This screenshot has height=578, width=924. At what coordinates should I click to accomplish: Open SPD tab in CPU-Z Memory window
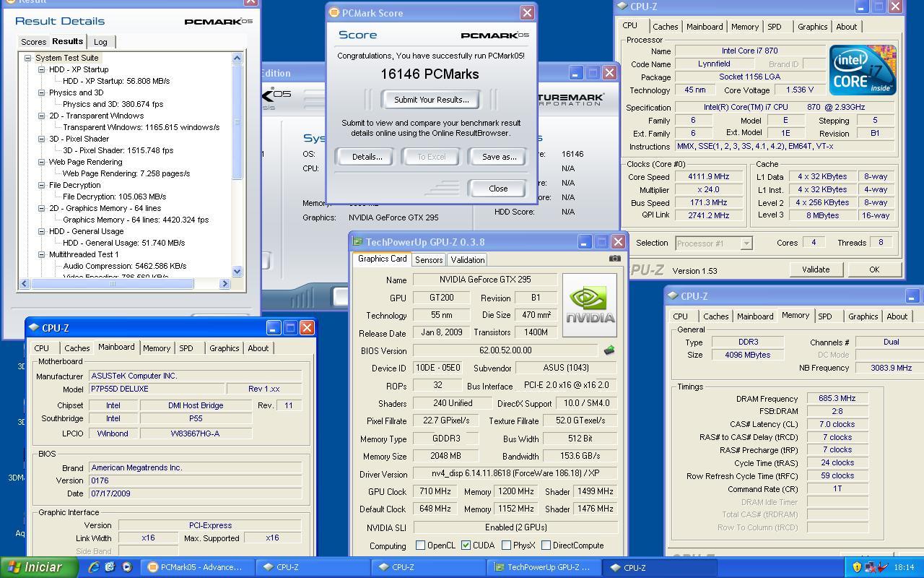pyautogui.click(x=824, y=316)
